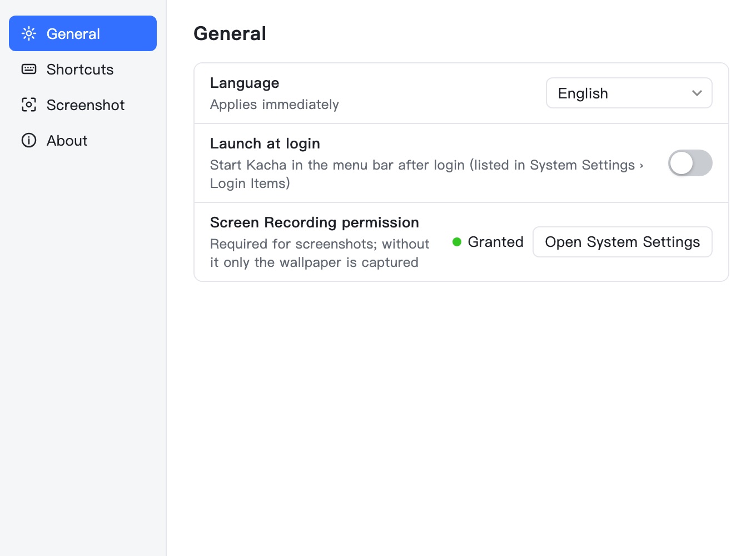Screen dimensions: 756x556
Task: Toggle the Launch at login switch
Action: click(x=690, y=163)
